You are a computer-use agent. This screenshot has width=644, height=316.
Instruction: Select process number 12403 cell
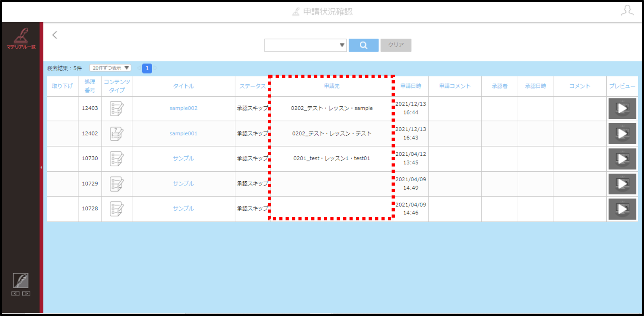[90, 108]
